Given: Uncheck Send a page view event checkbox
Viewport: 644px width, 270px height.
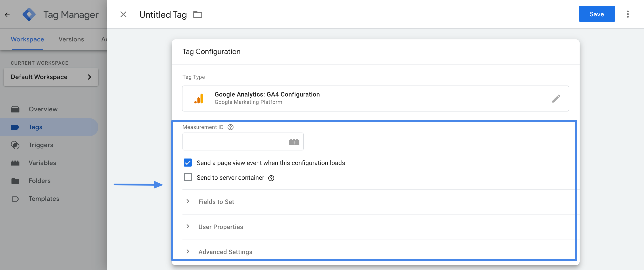Looking at the screenshot, I should click(x=188, y=163).
